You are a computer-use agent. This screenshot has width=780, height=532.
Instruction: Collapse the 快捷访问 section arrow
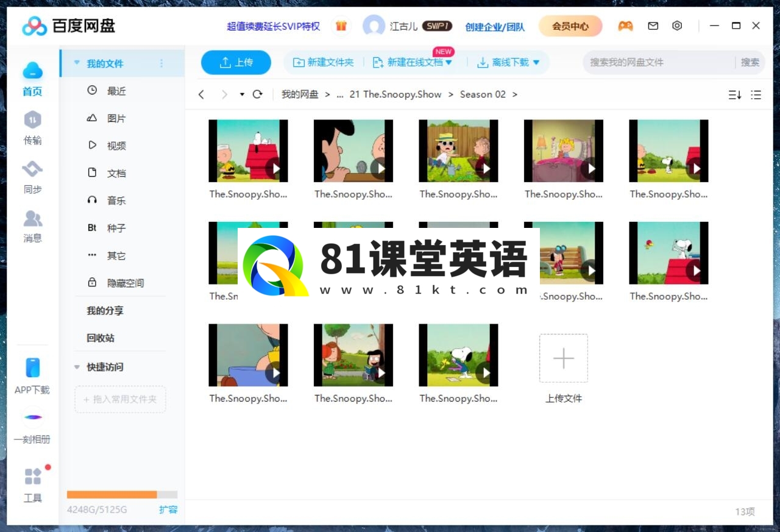click(77, 367)
